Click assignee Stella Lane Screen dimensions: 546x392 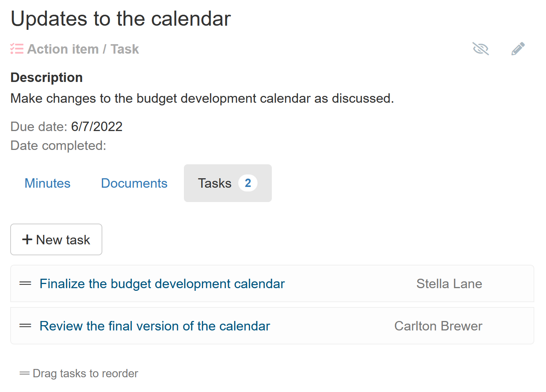(449, 284)
